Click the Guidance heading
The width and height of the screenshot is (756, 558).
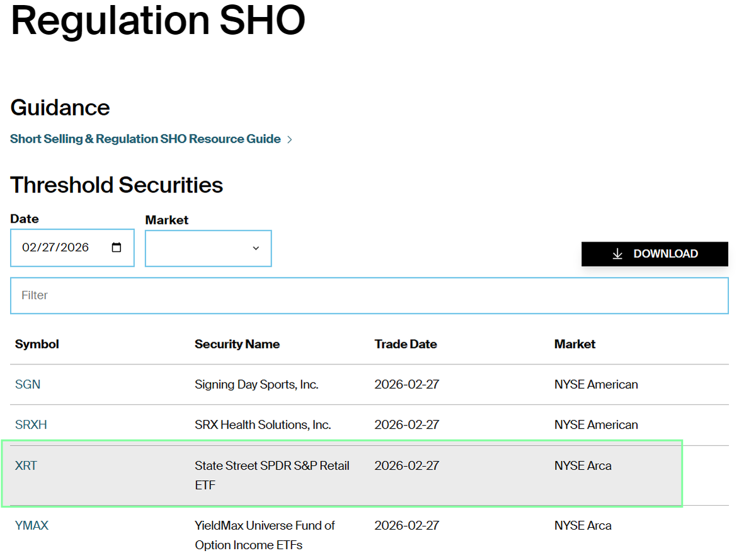[60, 108]
